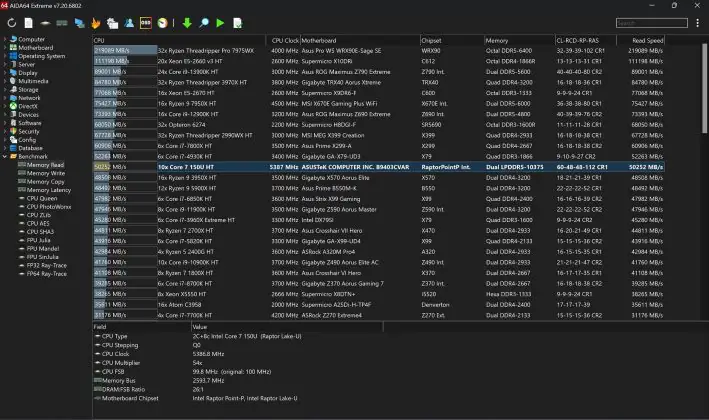This screenshot has width=709, height=420.
Task: Open the FPU Mandel benchmark
Action: click(x=43, y=249)
